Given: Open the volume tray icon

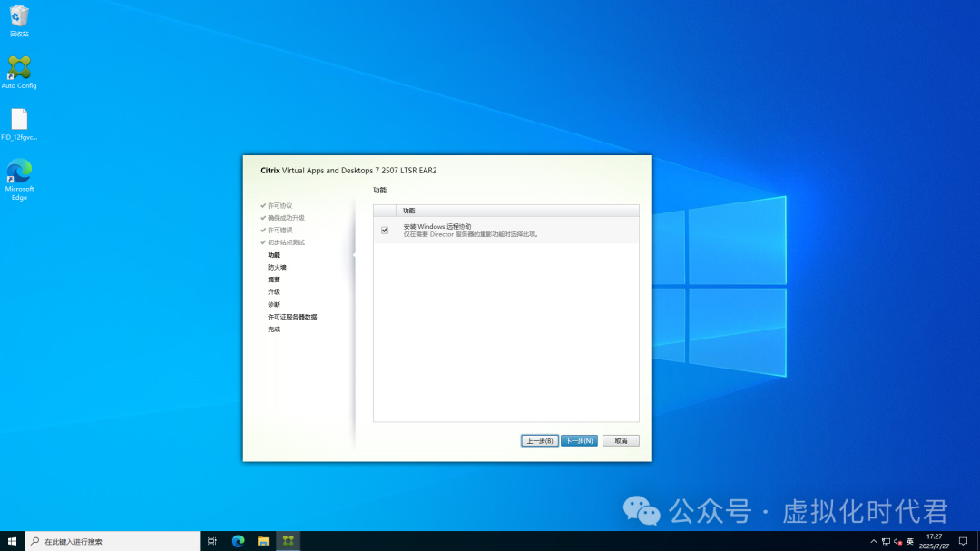Looking at the screenshot, I should coord(898,542).
